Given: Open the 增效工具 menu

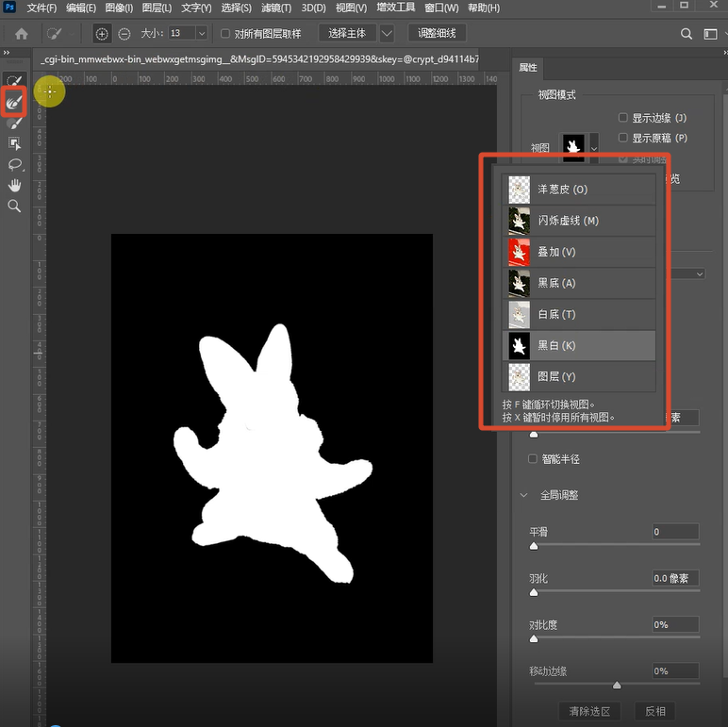Looking at the screenshot, I should coord(395,8).
